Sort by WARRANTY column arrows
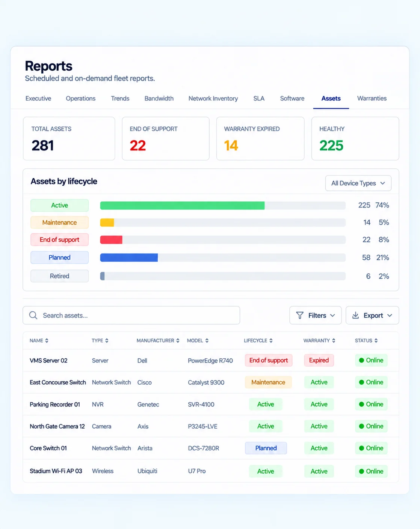This screenshot has height=529, width=420. tap(334, 341)
